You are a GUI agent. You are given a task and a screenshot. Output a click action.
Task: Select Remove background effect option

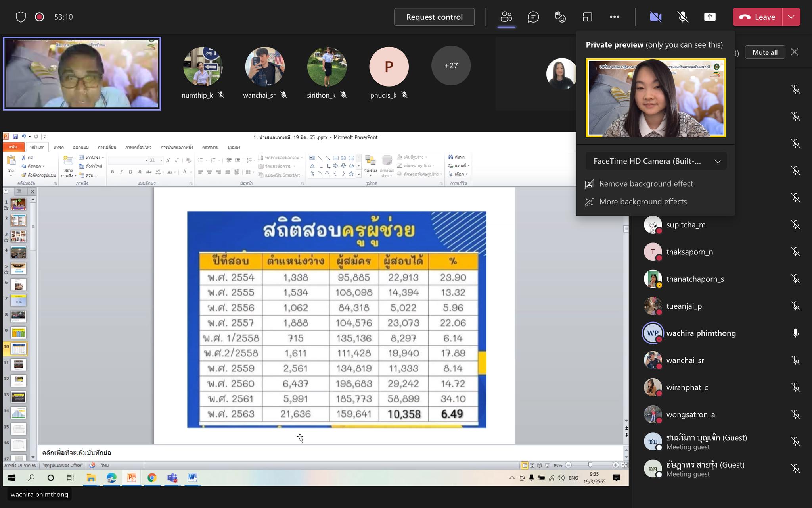[x=646, y=184]
